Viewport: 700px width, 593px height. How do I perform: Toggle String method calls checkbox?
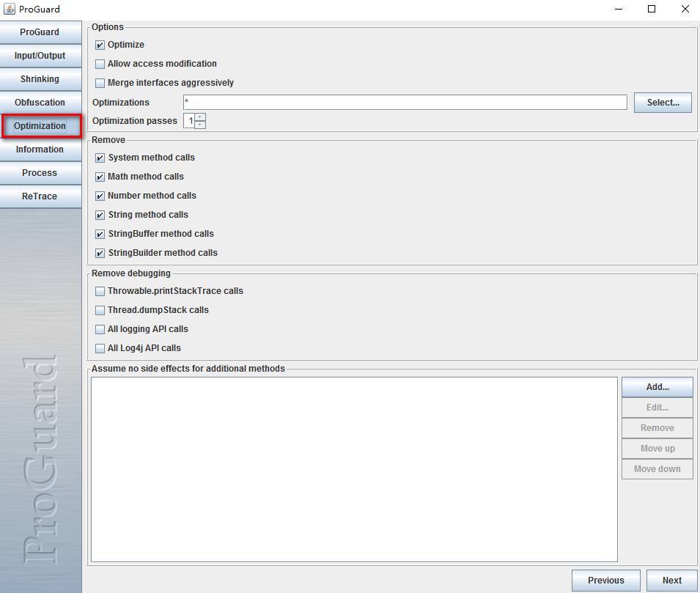(100, 215)
